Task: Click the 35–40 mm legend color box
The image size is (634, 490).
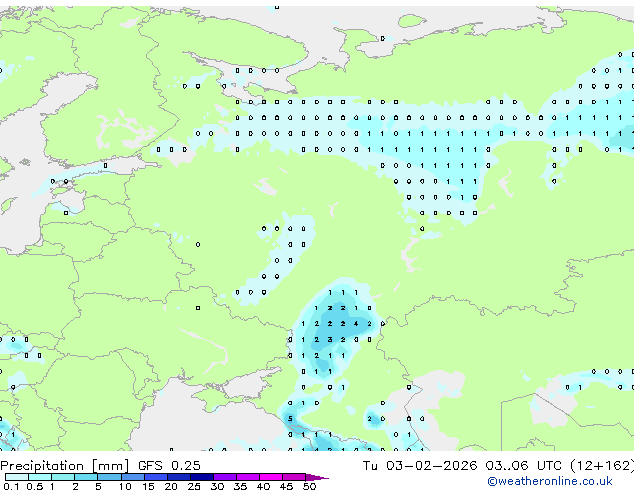Action: tap(247, 477)
